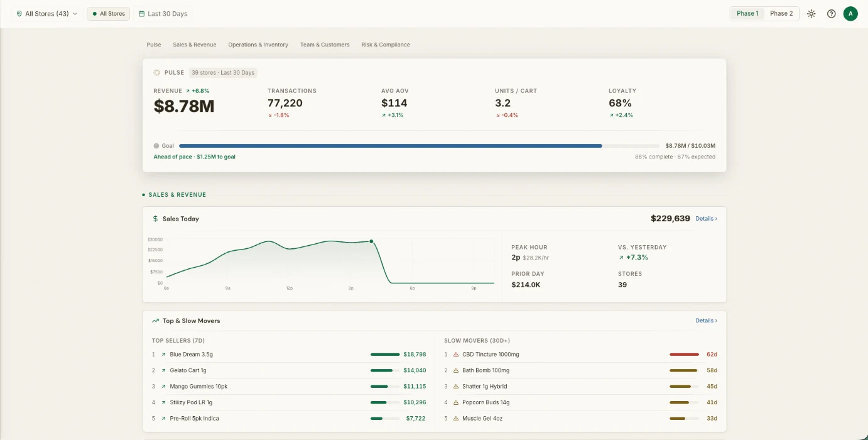868x440 pixels.
Task: Click the location pin icon in All Stores (43)
Action: pyautogui.click(x=19, y=13)
